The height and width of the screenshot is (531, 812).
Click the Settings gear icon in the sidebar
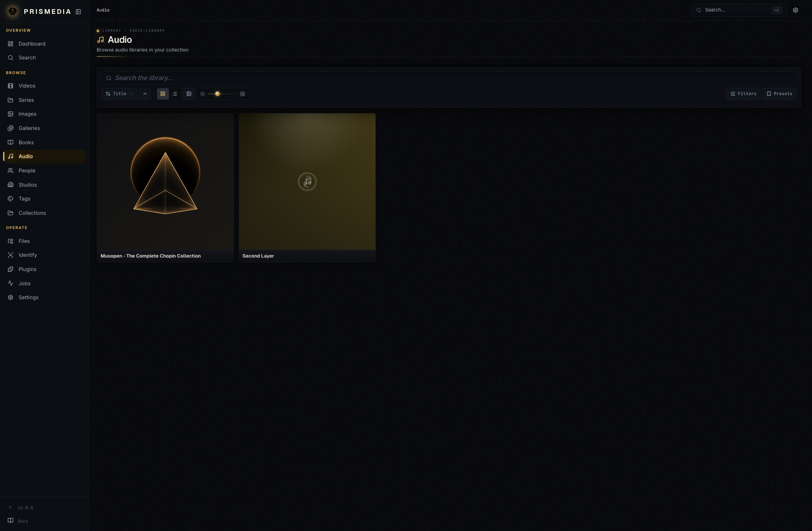(11, 298)
